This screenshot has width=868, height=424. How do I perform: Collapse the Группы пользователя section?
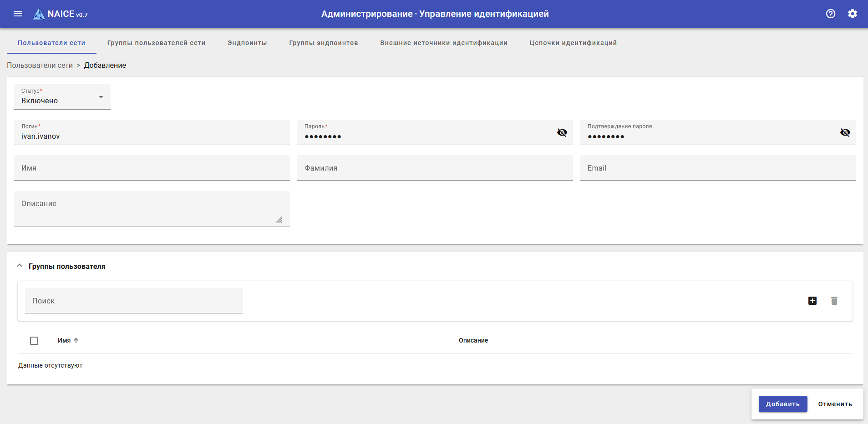coord(20,266)
